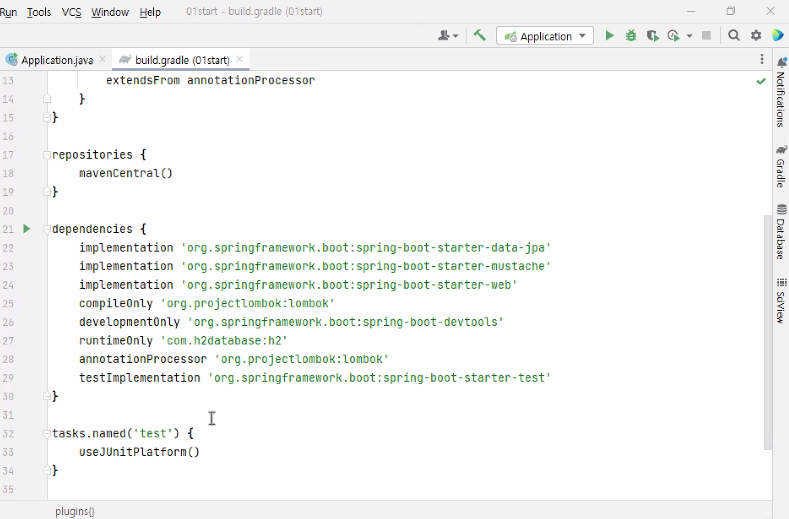Click the Profile run icon
Screen dimensions: 789x519
673,36
